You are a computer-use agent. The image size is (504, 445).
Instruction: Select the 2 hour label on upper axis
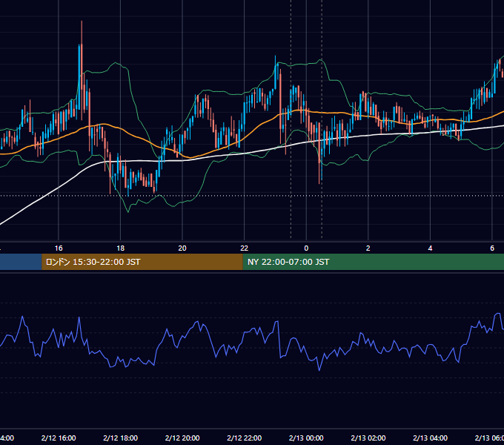point(368,248)
